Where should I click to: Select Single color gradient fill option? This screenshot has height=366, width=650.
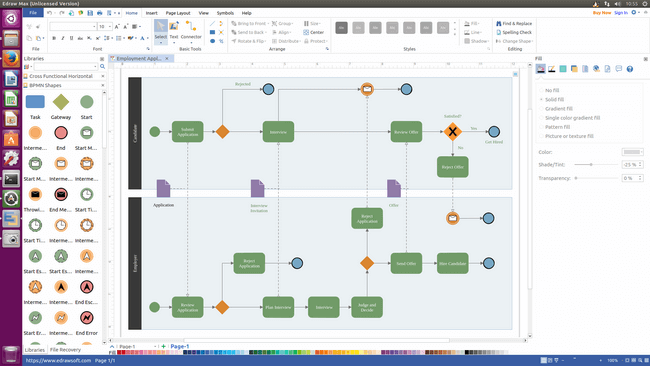click(x=569, y=118)
